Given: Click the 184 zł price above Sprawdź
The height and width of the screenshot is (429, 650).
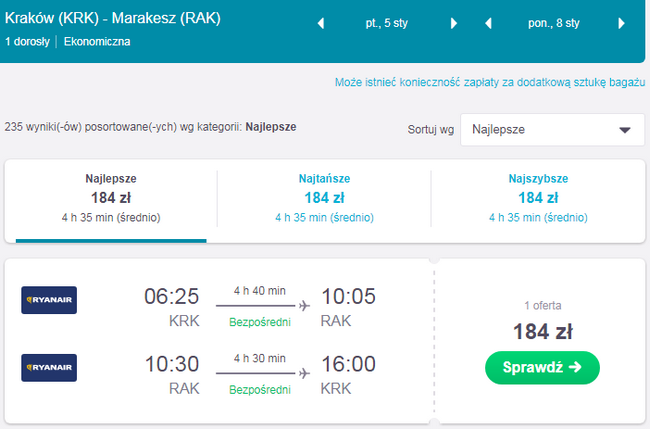Looking at the screenshot, I should coord(542,332).
